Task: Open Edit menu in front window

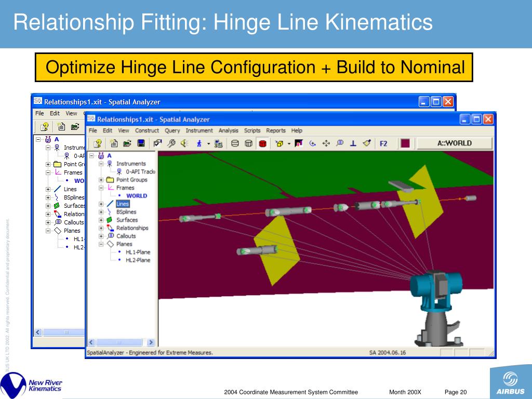Action: tap(107, 130)
